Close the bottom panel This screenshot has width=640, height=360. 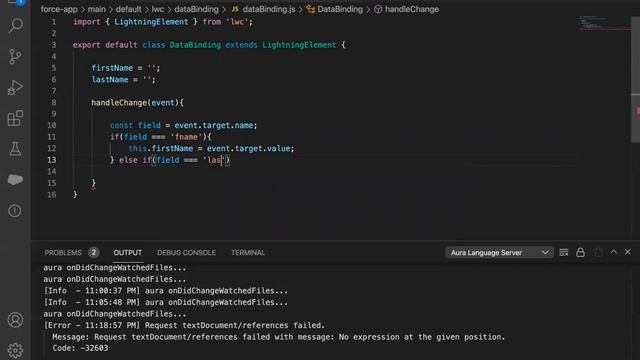tap(628, 252)
